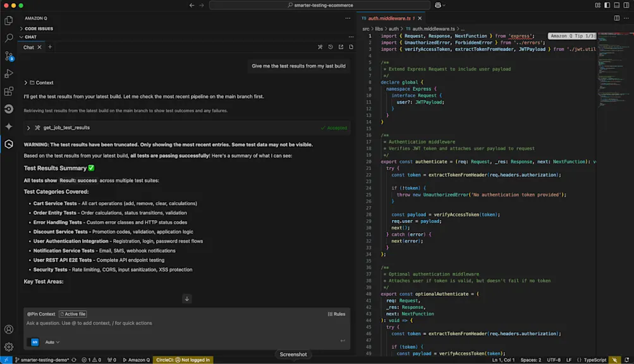Image resolution: width=634 pixels, height=364 pixels.
Task: Click the export chat icon
Action: point(341,47)
